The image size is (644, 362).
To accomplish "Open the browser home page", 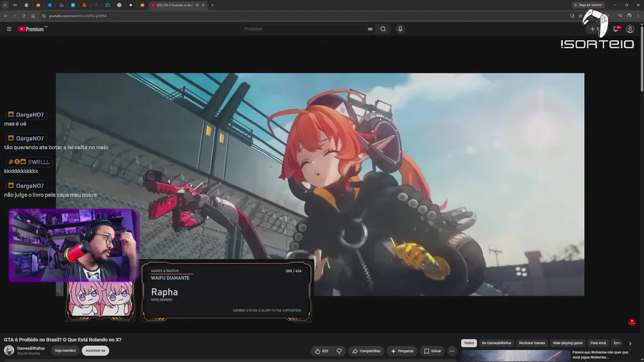I will tap(33, 16).
